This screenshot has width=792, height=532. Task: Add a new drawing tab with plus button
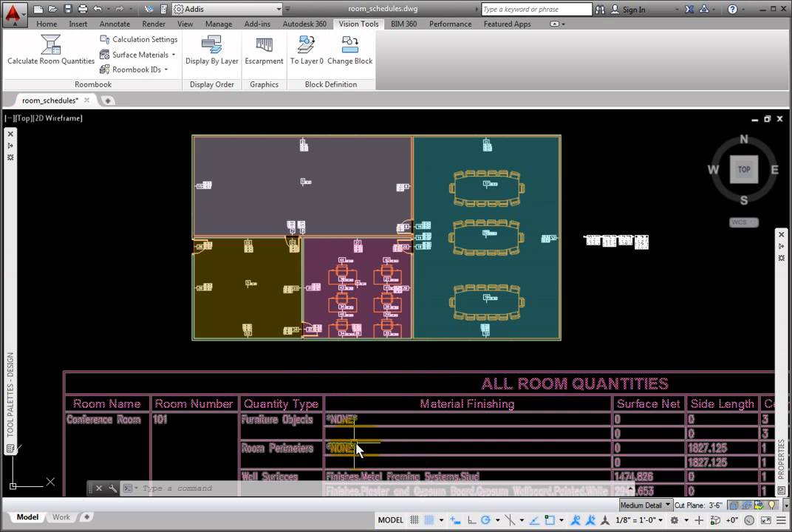click(107, 100)
